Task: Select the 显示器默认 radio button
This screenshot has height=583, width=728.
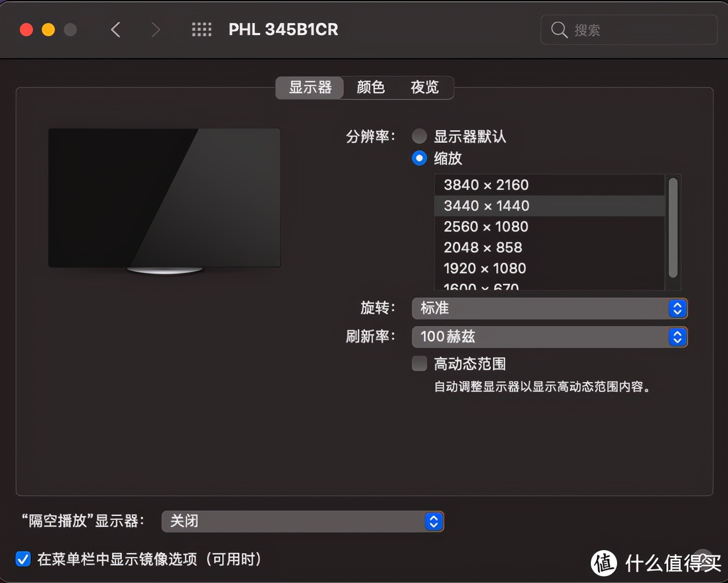Action: tap(419, 136)
